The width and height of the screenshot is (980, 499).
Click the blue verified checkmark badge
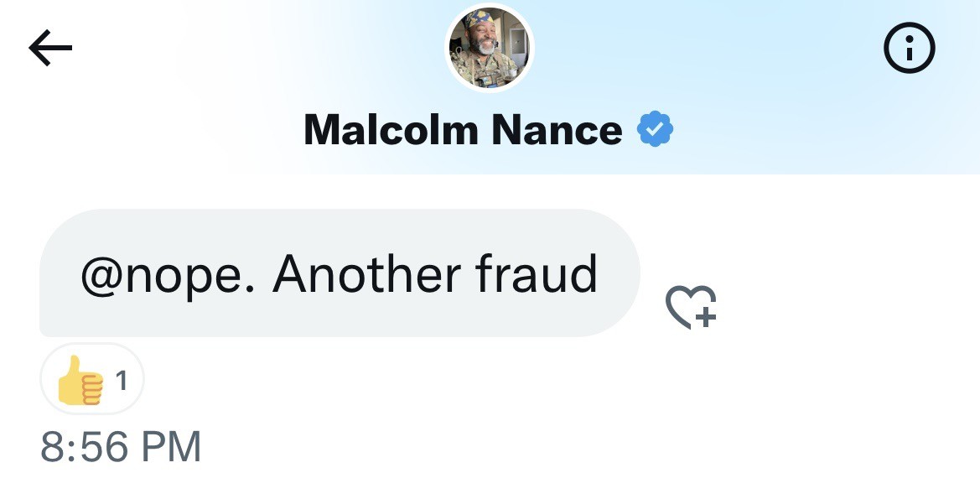pos(656,130)
